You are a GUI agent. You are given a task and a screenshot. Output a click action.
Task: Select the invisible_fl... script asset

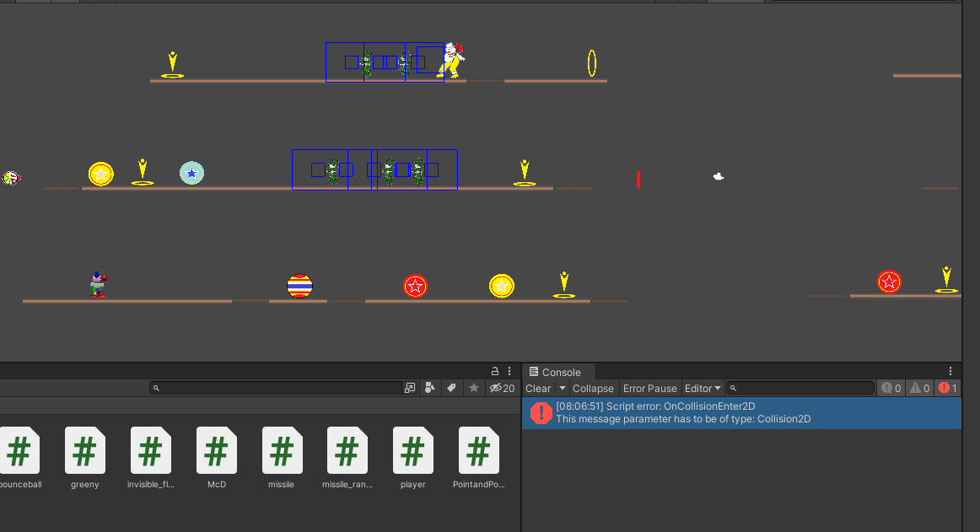click(x=151, y=459)
